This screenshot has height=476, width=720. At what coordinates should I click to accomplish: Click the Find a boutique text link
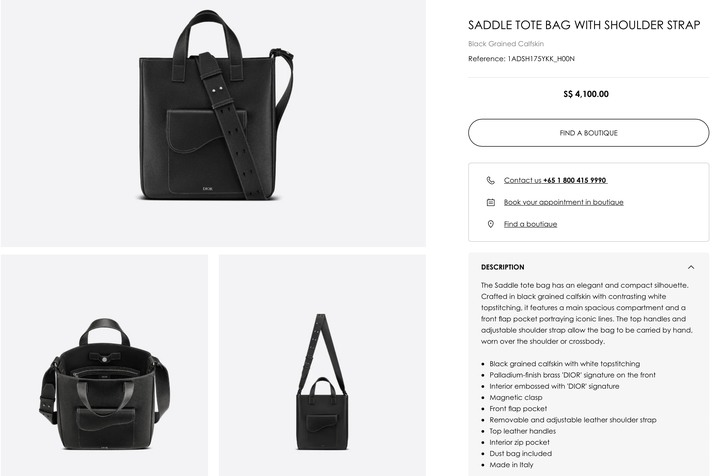[x=530, y=224]
